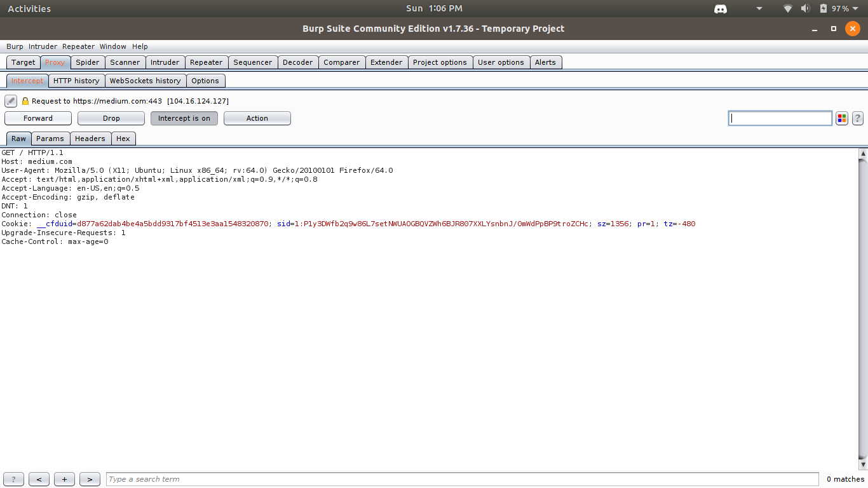
Task: Click the battery status indicator
Action: 834,9
